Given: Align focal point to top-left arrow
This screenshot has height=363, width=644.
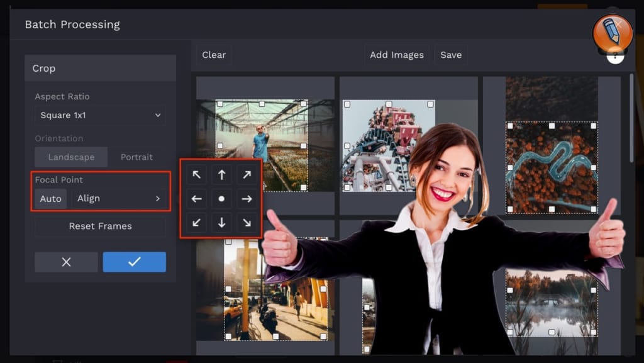Looking at the screenshot, I should 197,175.
